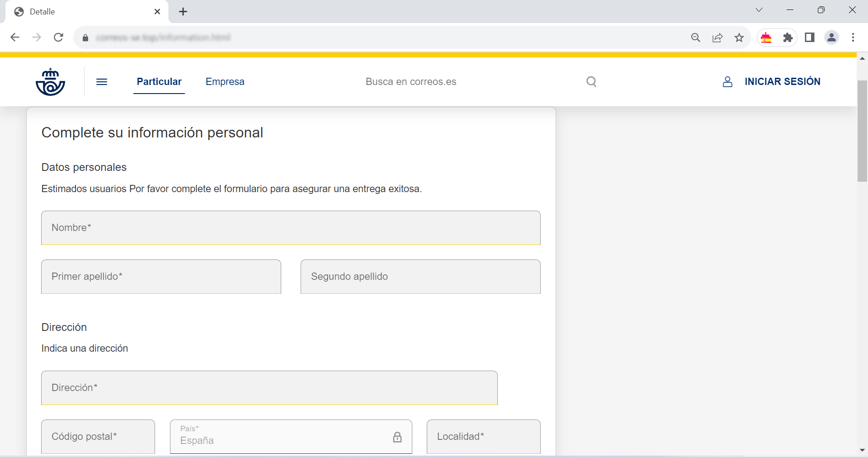This screenshot has height=457, width=868.
Task: Share this page via the share icon
Action: [x=717, y=38]
